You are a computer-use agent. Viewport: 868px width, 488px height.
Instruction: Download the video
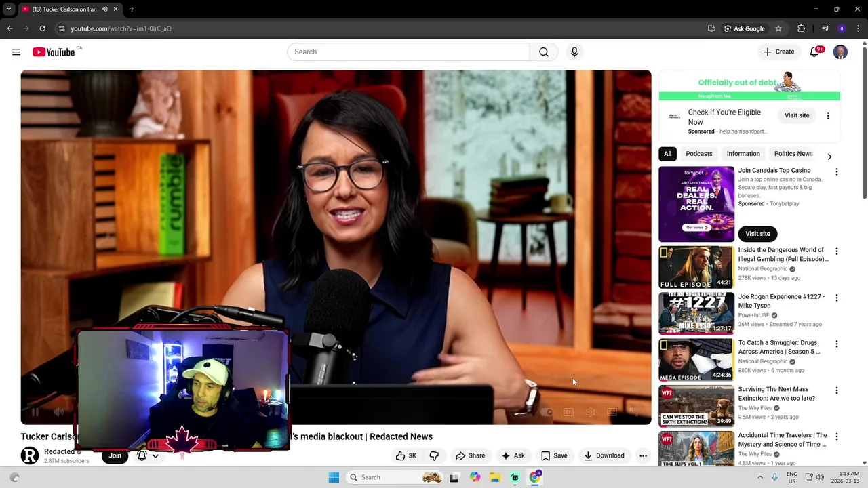coord(604,455)
